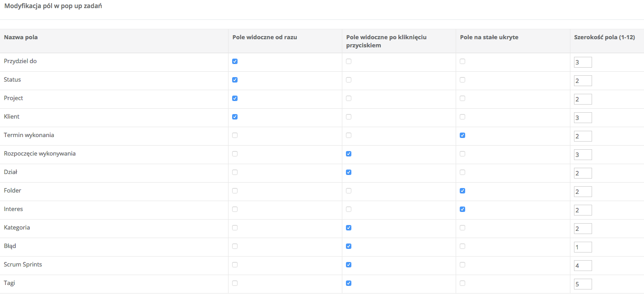Check 'Pole na stałe ukryte' for Klient
The height and width of the screenshot is (294, 644).
(462, 117)
